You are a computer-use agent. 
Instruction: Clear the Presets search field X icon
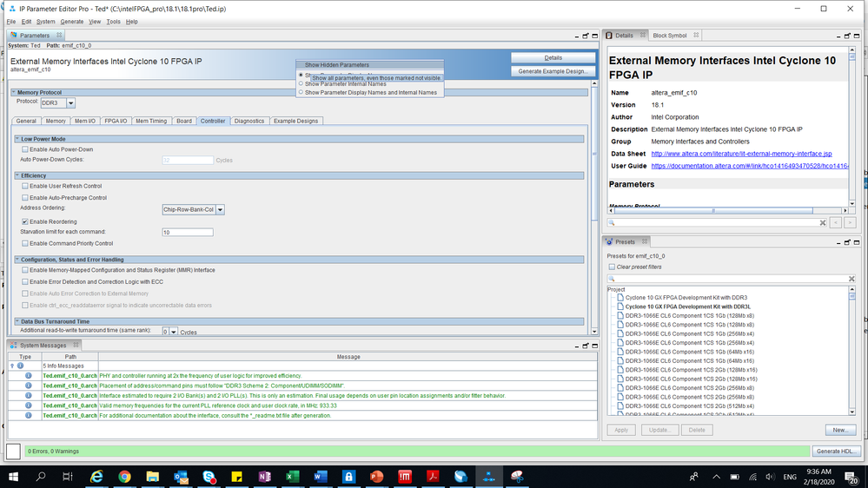[x=851, y=279]
